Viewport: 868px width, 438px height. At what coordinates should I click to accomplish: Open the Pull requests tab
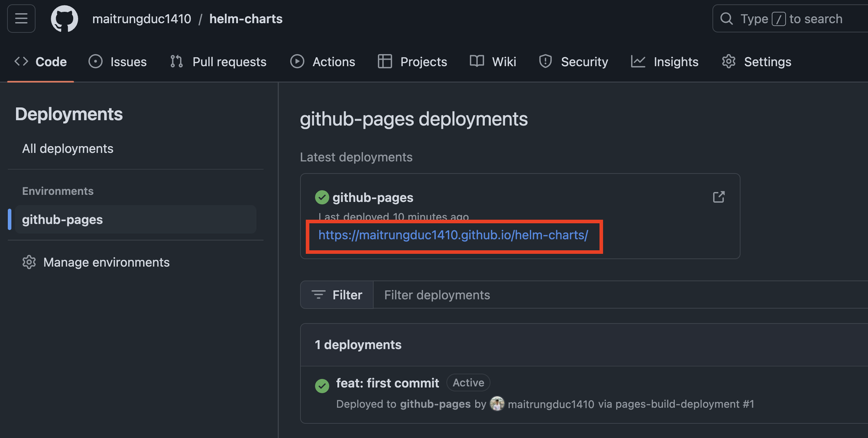(218, 62)
